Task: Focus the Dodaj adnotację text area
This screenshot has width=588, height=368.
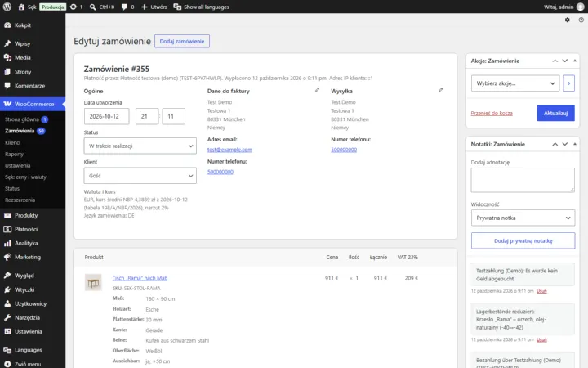Action: coord(523,180)
